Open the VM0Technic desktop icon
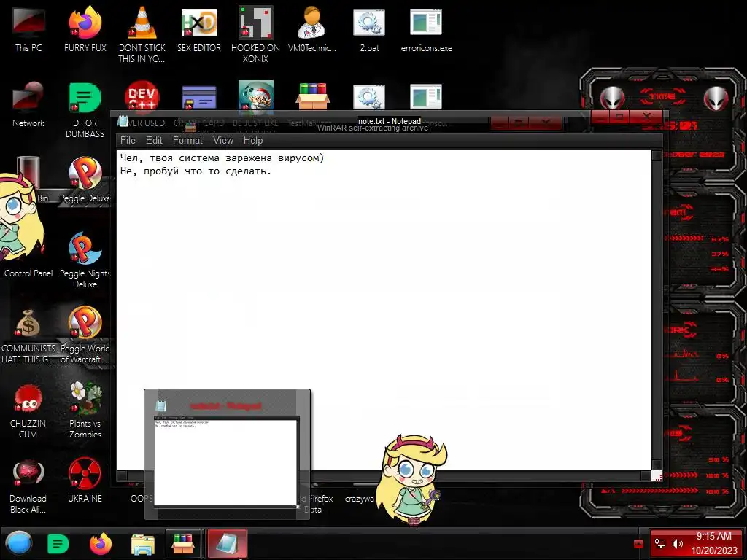 (x=312, y=28)
